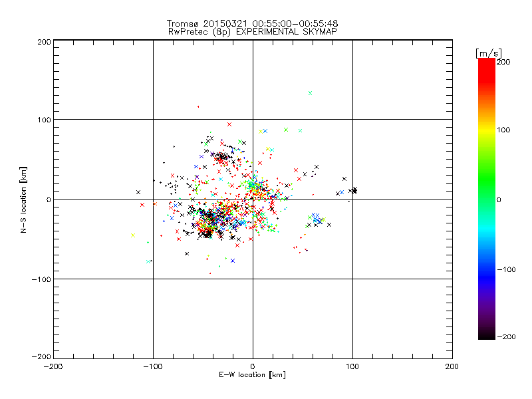This screenshot has width=532, height=399.
Task: Click the y-axis tick label '0'
Action: (x=49, y=199)
